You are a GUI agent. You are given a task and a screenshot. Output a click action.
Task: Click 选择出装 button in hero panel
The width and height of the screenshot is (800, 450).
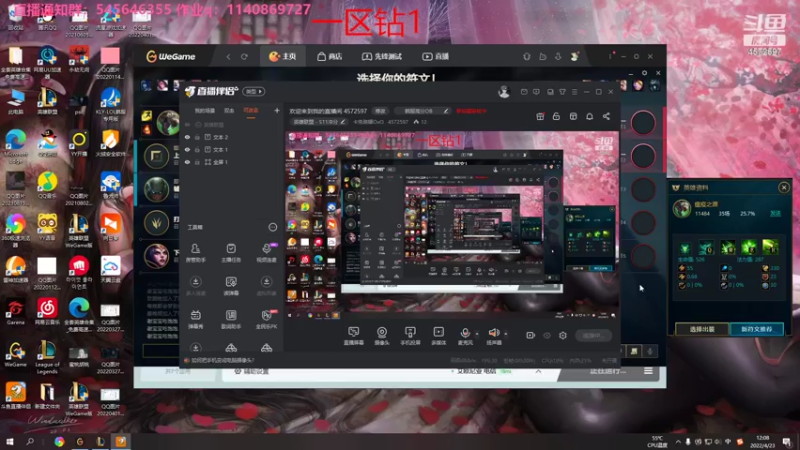[x=702, y=329]
